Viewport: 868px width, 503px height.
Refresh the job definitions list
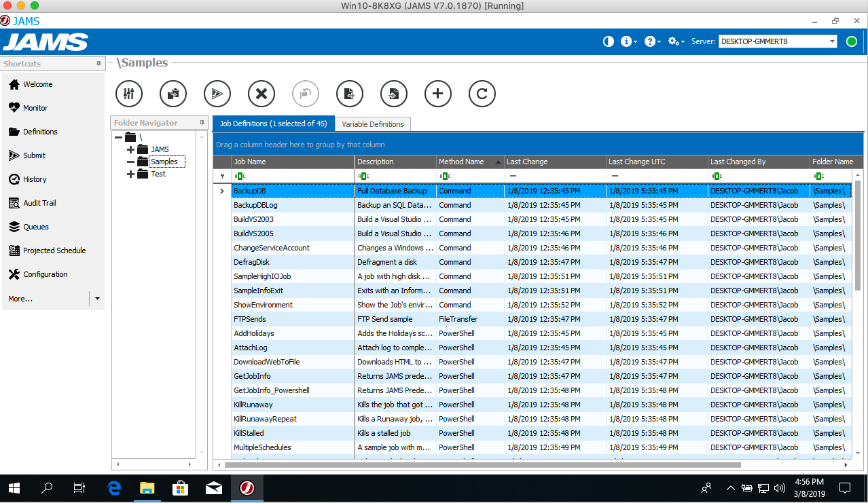[x=482, y=94]
